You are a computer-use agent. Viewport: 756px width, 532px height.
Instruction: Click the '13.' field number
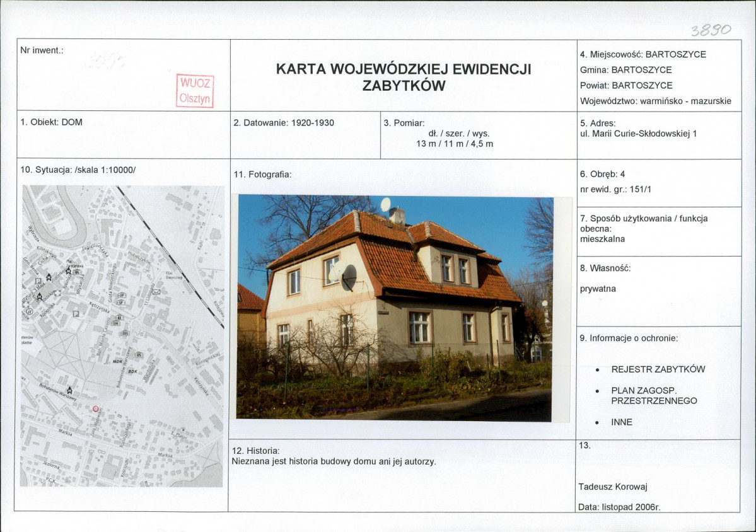[x=584, y=446]
